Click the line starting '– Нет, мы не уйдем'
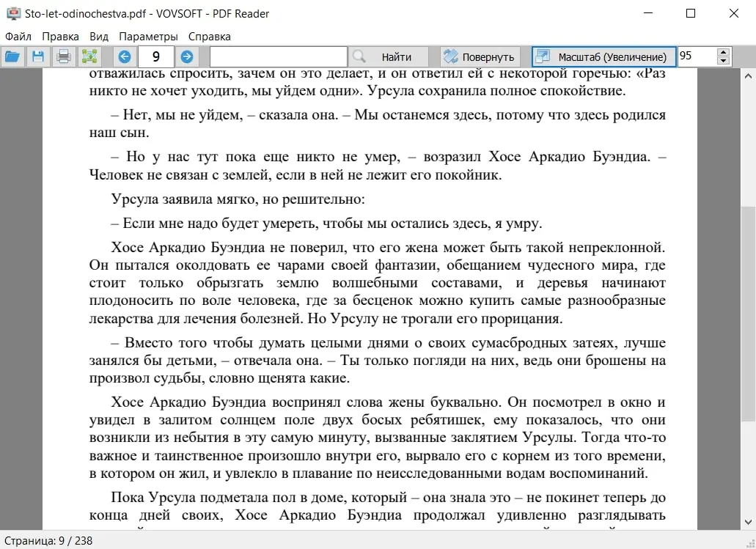 click(388, 115)
